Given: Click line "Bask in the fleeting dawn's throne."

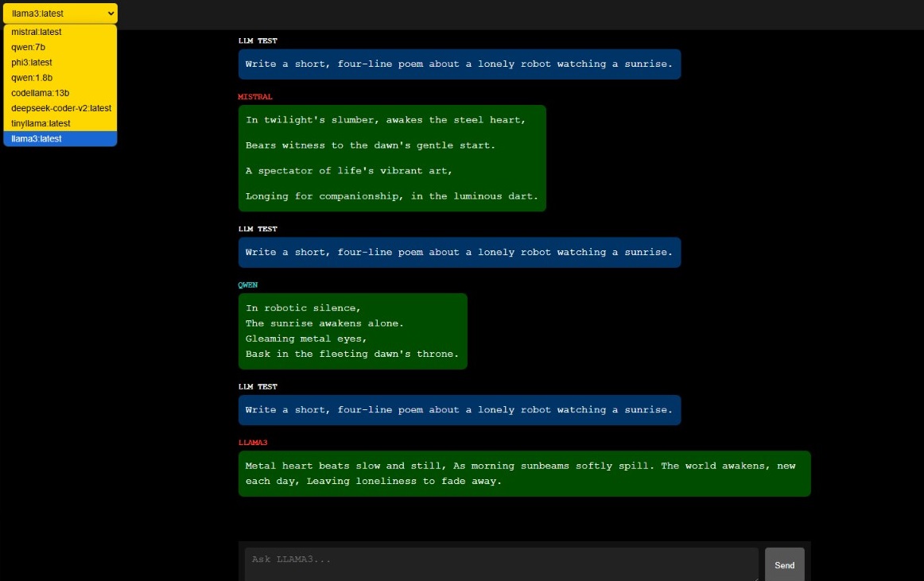Looking at the screenshot, I should 352,354.
